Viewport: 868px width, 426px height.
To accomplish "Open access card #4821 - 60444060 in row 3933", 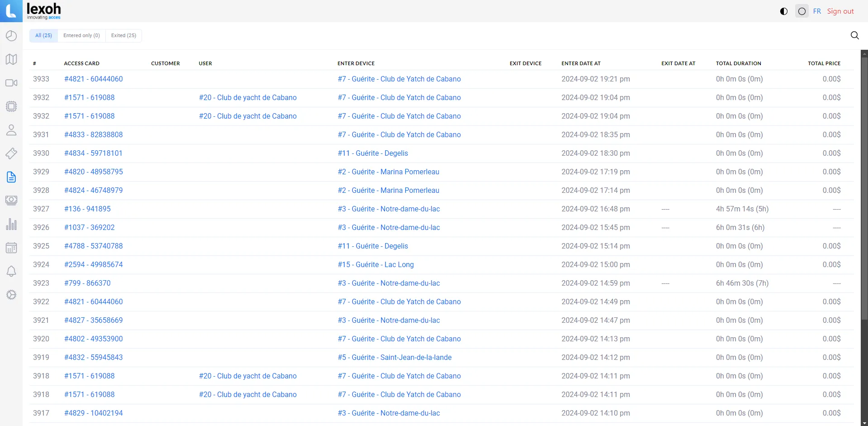I will [93, 79].
